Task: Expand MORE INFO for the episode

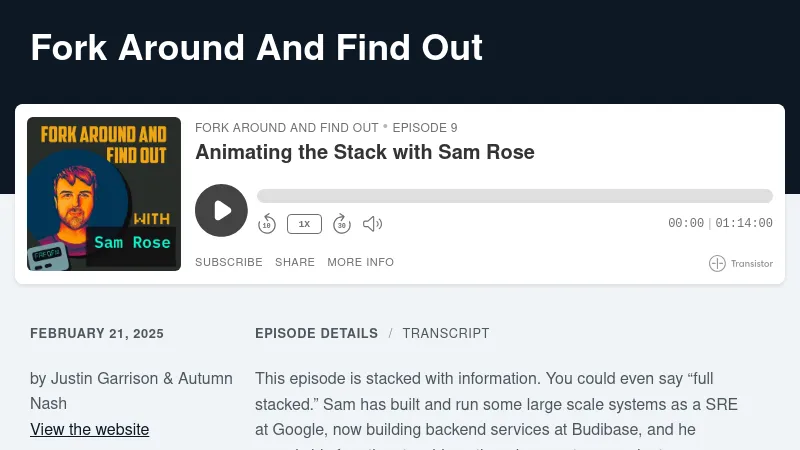Action: click(x=360, y=262)
